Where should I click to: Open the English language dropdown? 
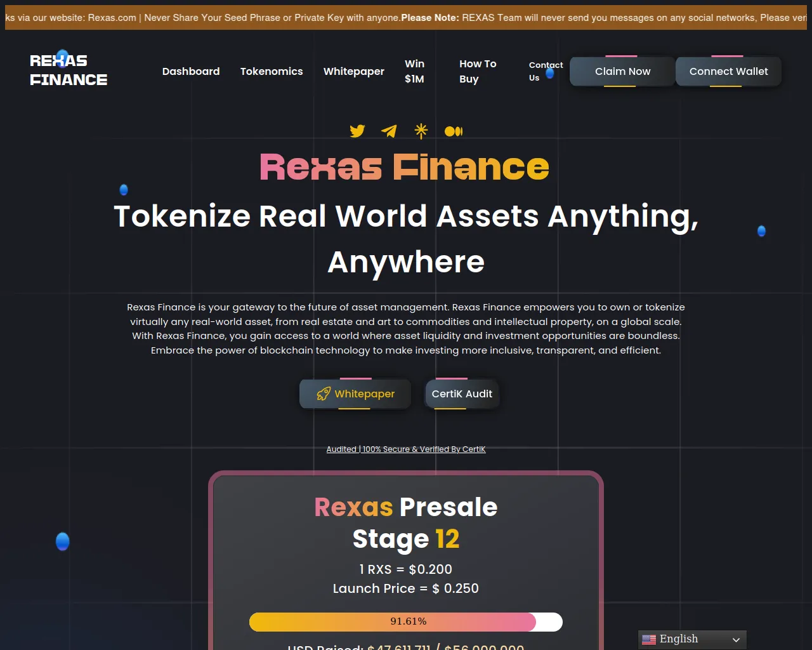point(692,639)
